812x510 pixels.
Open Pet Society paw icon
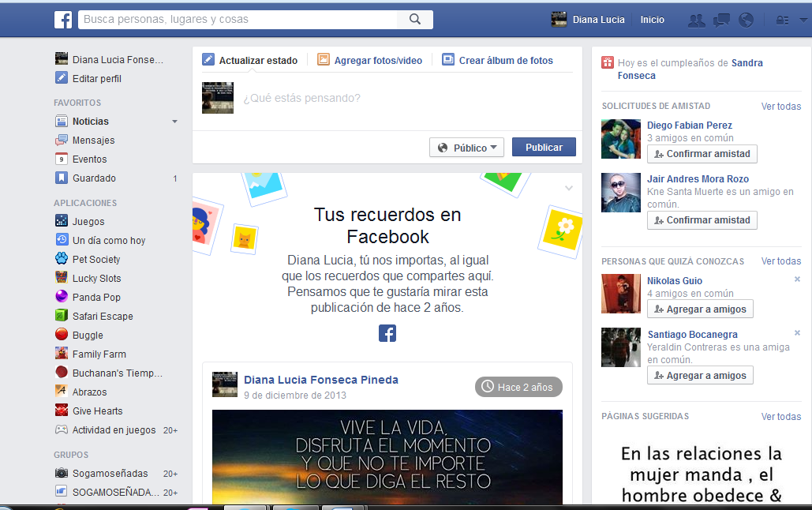point(61,258)
